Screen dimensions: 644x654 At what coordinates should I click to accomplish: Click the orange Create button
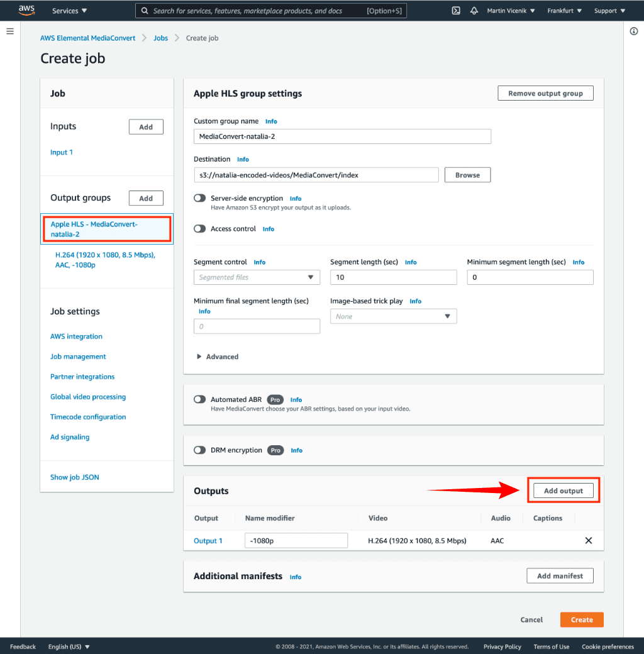click(582, 620)
